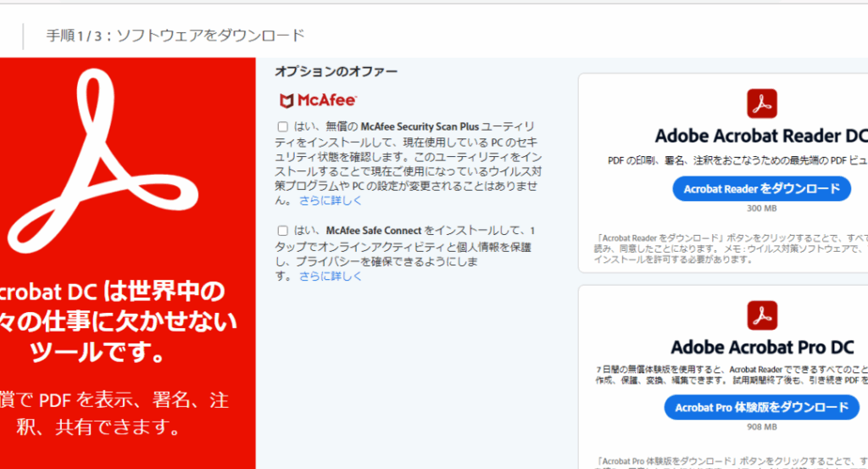This screenshot has width=868, height=469.
Task: Open さらに詳しく link for Safe Connect
Action: (x=331, y=276)
